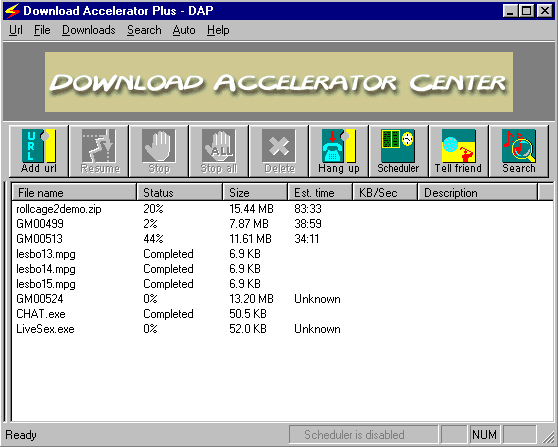The height and width of the screenshot is (447, 558).
Task: Click the Hang up telephone icon
Action: (338, 151)
